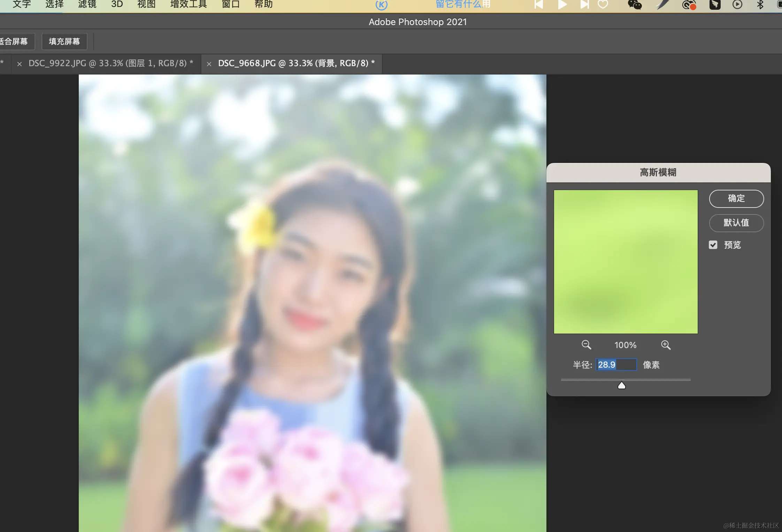The height and width of the screenshot is (532, 782).
Task: Open the 窗口 window menu
Action: [x=231, y=4]
